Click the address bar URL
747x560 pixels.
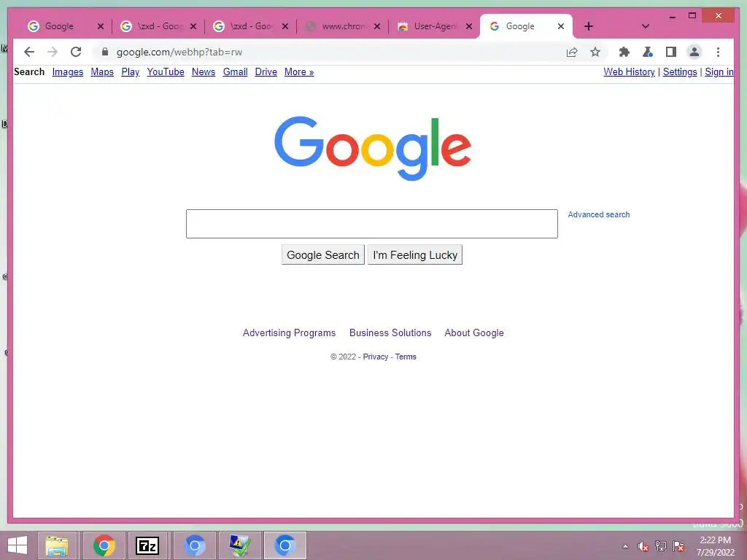pyautogui.click(x=179, y=52)
